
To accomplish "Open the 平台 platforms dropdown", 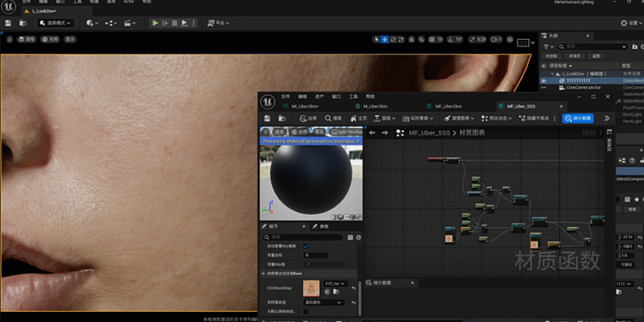I will click(x=219, y=23).
